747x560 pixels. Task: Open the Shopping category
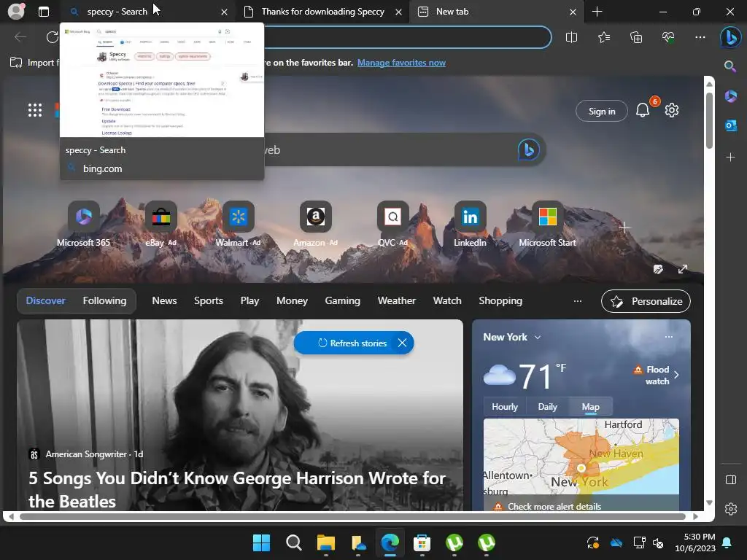tap(500, 301)
